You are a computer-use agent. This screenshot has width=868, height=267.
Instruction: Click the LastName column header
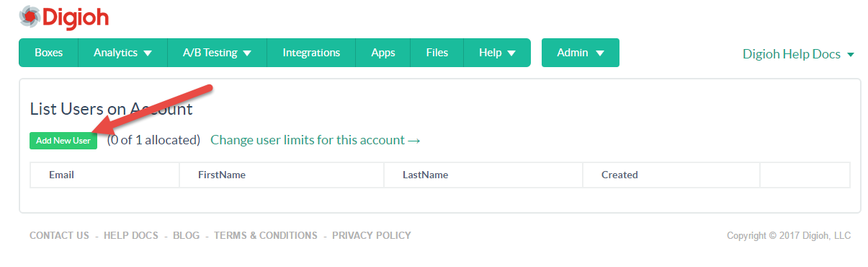click(425, 175)
